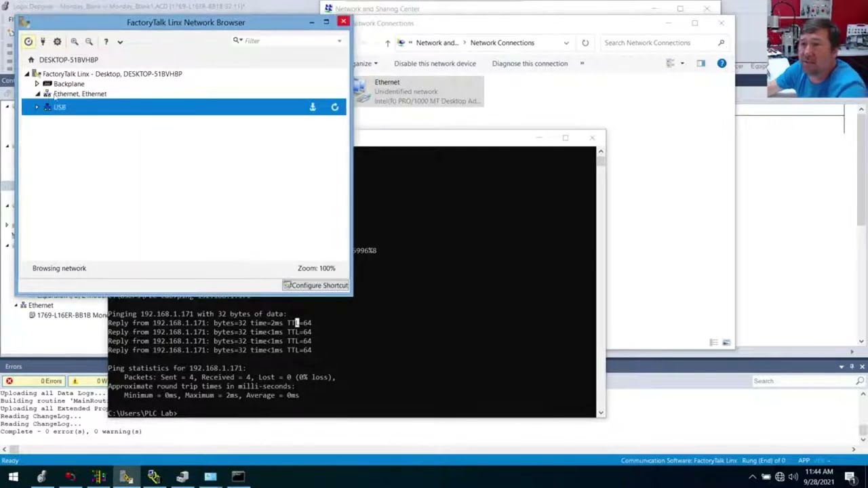Click the search magnifier in Network Connections

click(721, 43)
